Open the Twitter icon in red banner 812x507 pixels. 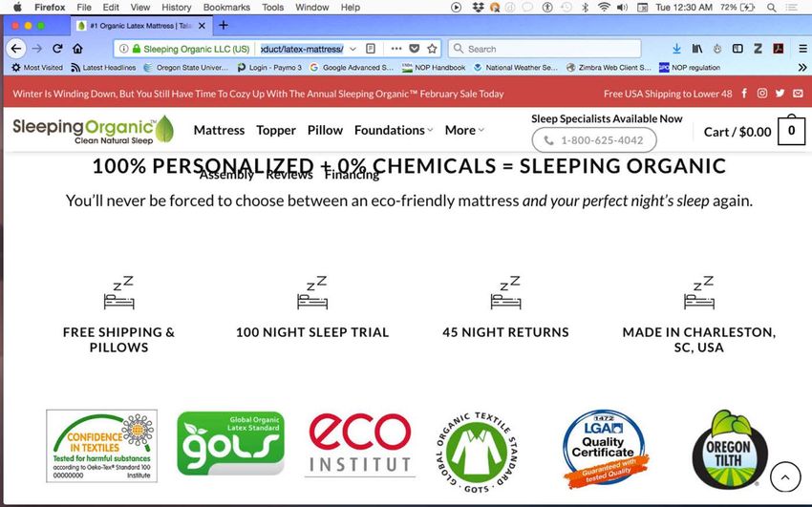click(780, 94)
